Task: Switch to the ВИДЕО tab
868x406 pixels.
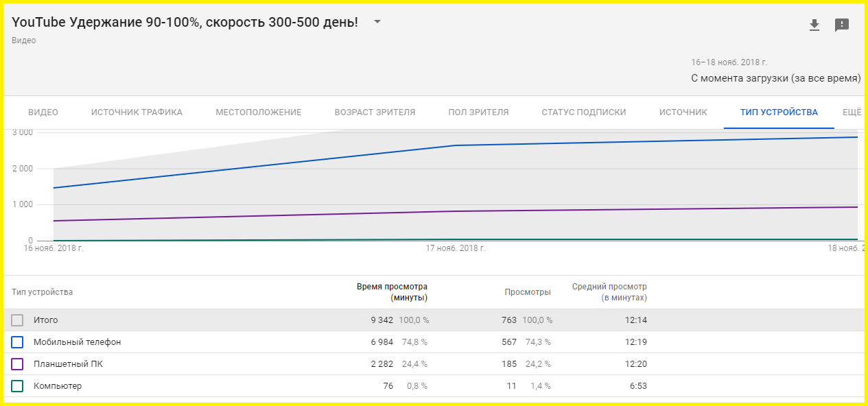Action: pos(43,112)
